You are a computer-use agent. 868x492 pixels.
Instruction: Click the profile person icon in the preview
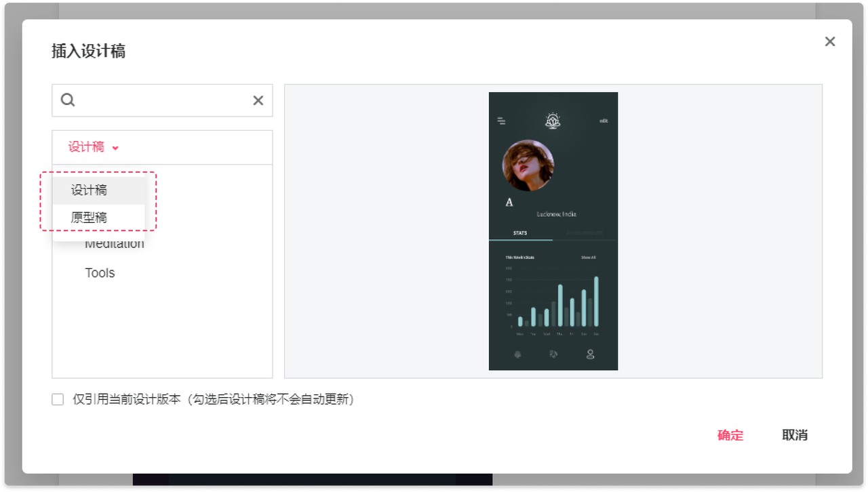tap(590, 354)
